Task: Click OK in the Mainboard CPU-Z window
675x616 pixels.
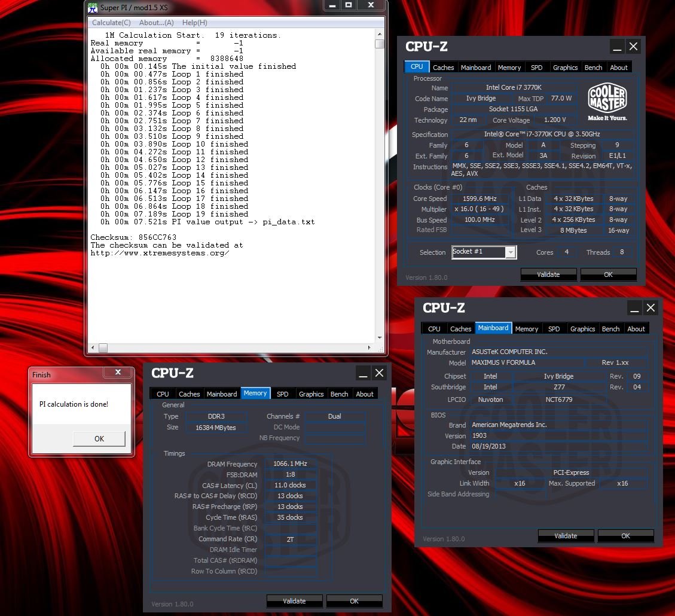Action: 625,536
